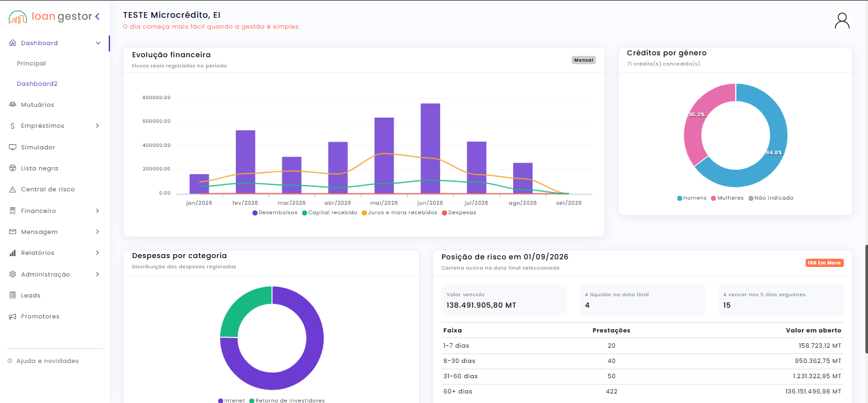This screenshot has width=868, height=403.
Task: Click the Valor vencido 138.491.905,80 MT card
Action: tap(504, 300)
